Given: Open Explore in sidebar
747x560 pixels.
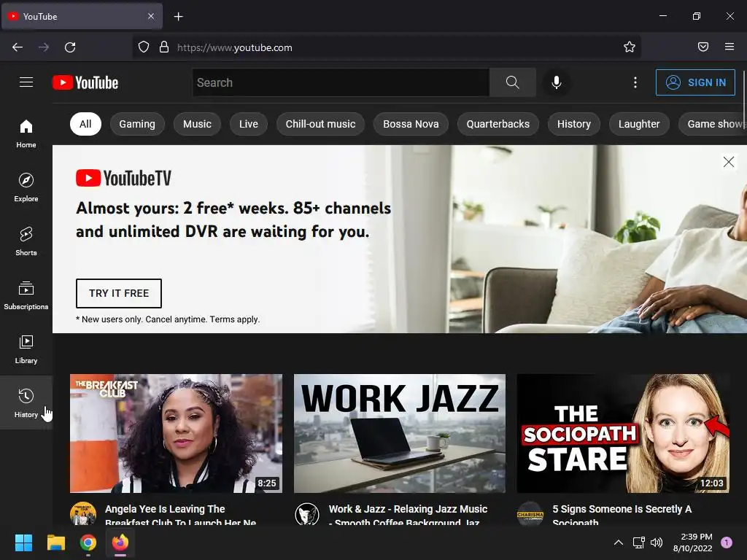Looking at the screenshot, I should [26, 187].
